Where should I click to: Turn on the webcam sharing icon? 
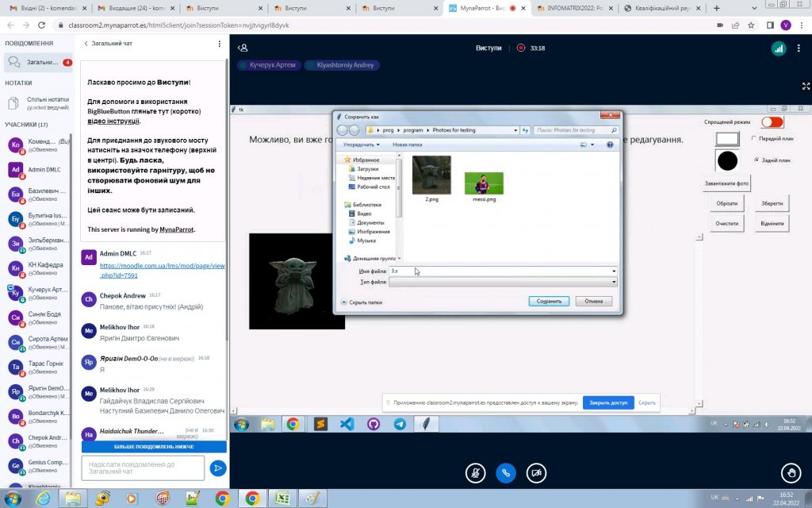[537, 472]
